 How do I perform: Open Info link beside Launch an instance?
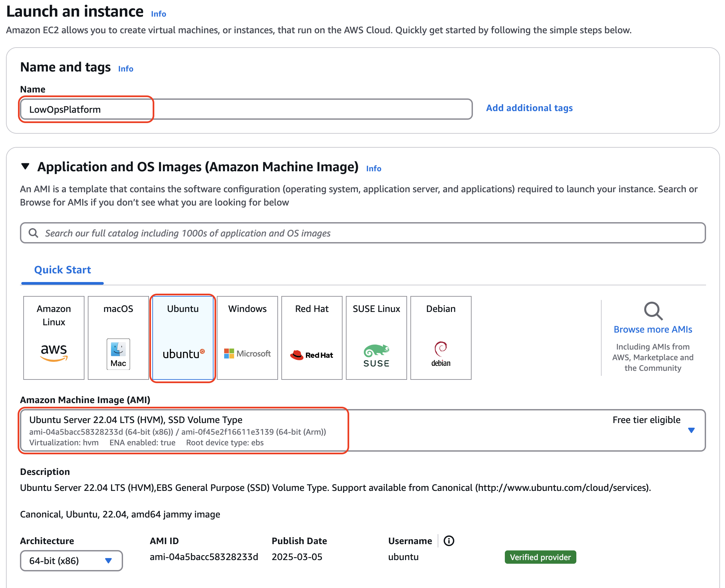point(159,14)
